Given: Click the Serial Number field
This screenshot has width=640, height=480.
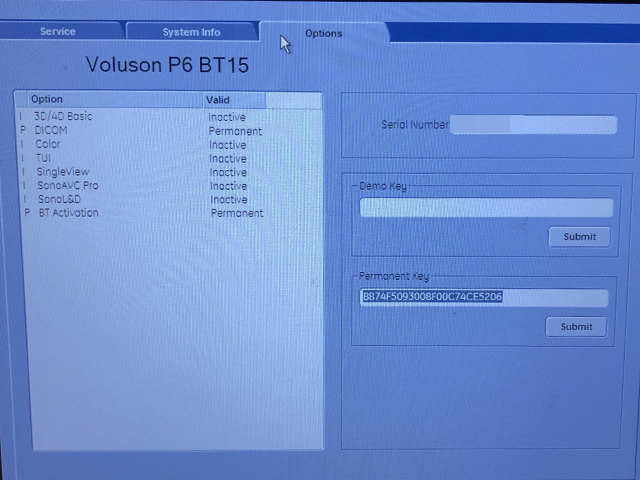Looking at the screenshot, I should [533, 125].
